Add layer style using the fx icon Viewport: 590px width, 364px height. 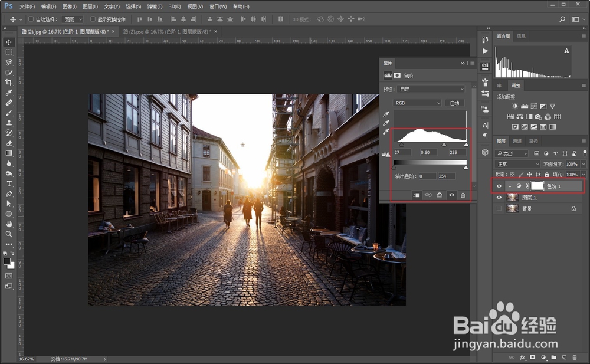[522, 358]
